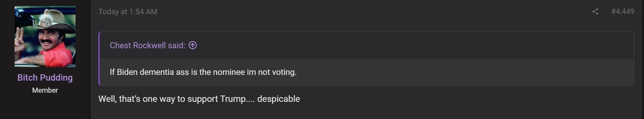This screenshot has height=119, width=644.
Task: Click the word Trump in the reply
Action: 233,99
